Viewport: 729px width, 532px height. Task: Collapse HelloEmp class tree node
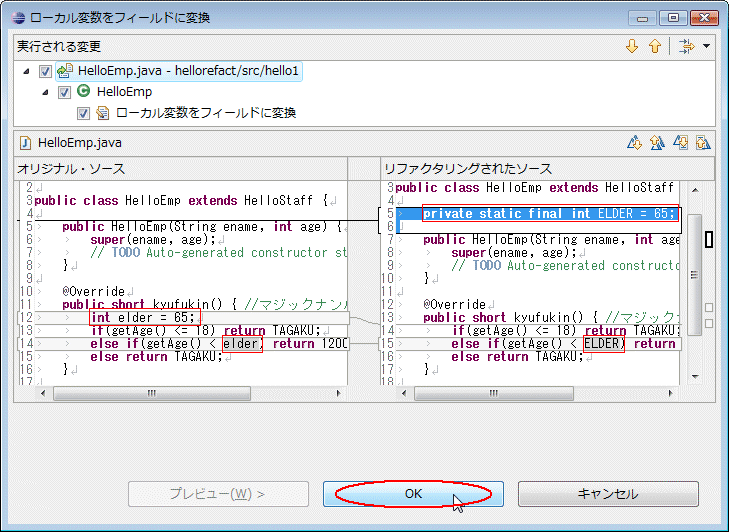click(x=45, y=92)
